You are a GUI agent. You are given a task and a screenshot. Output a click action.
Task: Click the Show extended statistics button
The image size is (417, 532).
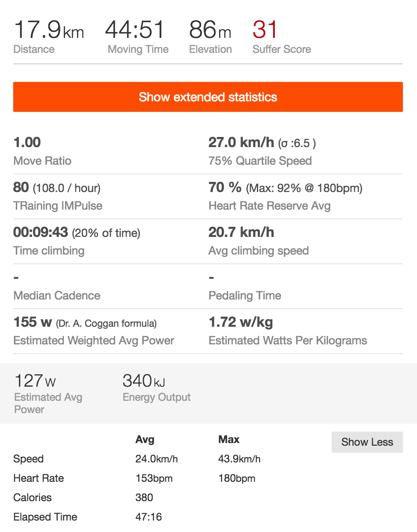[208, 97]
